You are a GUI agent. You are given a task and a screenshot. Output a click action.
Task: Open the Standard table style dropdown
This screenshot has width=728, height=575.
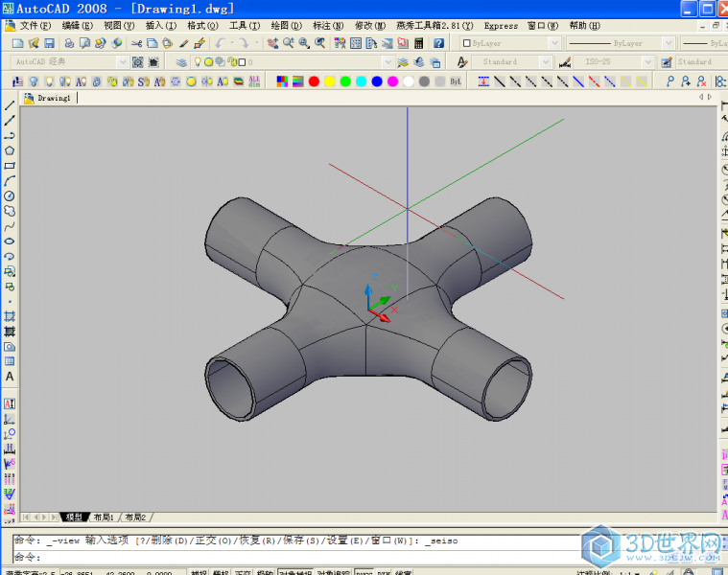pos(701,61)
